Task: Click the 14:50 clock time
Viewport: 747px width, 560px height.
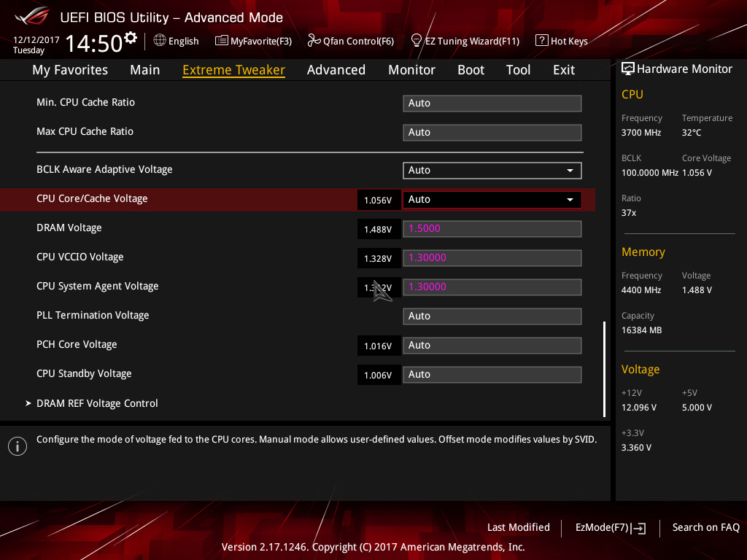Action: [94, 43]
